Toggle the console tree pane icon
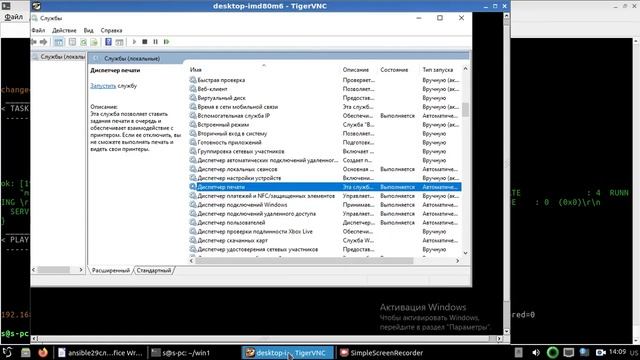Image resolution: width=640 pixels, height=360 pixels. coord(59,42)
